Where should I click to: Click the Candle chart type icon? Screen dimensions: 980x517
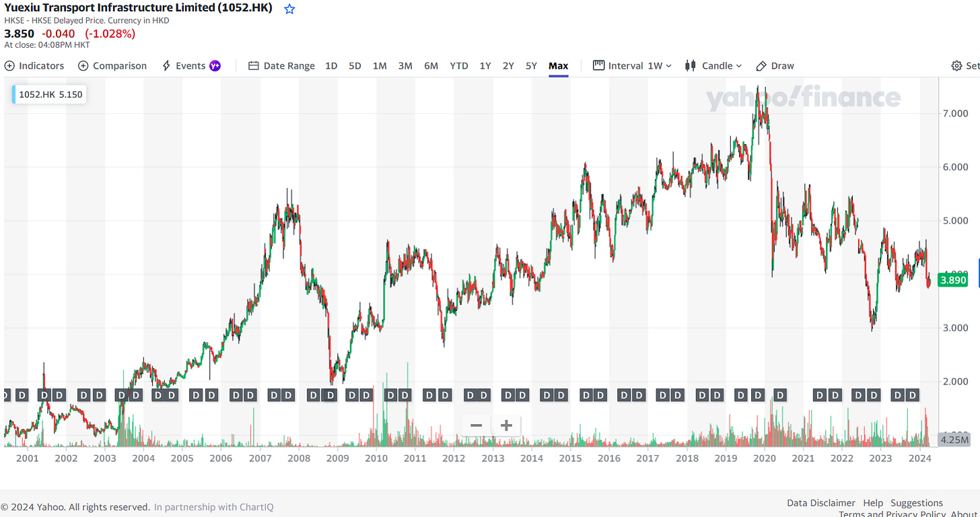[x=689, y=65]
